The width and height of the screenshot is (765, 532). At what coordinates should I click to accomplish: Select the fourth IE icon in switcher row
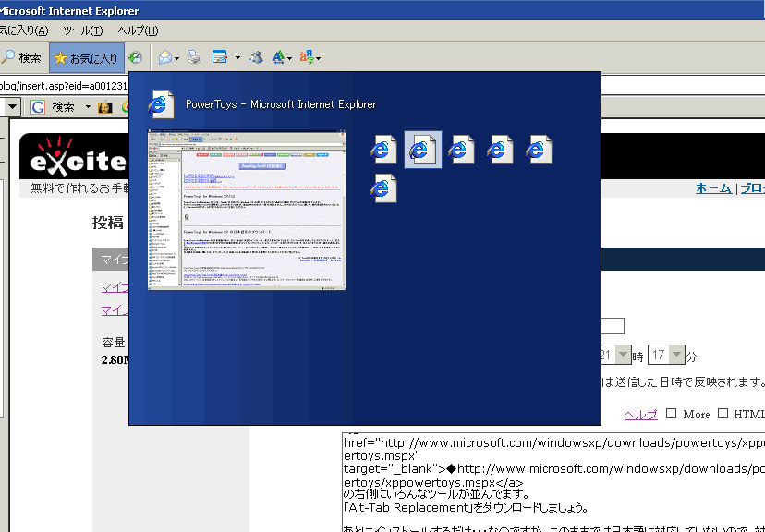[x=500, y=150]
